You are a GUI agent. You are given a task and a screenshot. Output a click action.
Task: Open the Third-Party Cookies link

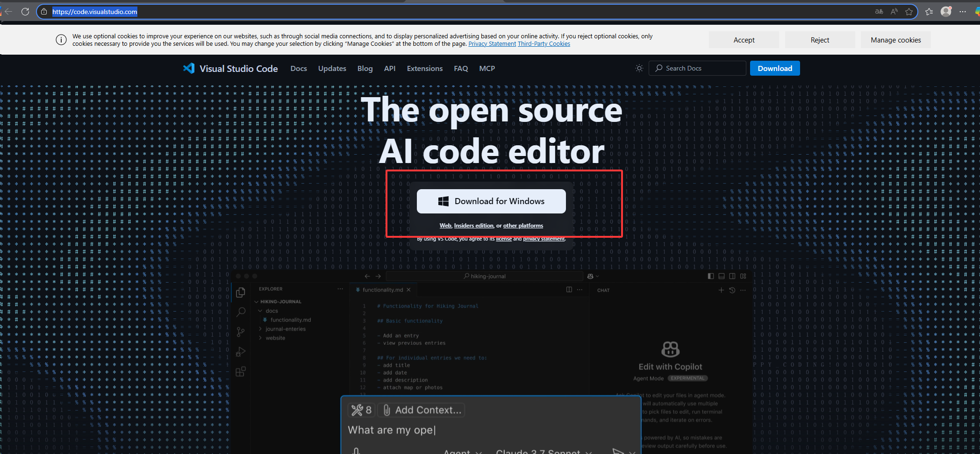[x=544, y=44]
